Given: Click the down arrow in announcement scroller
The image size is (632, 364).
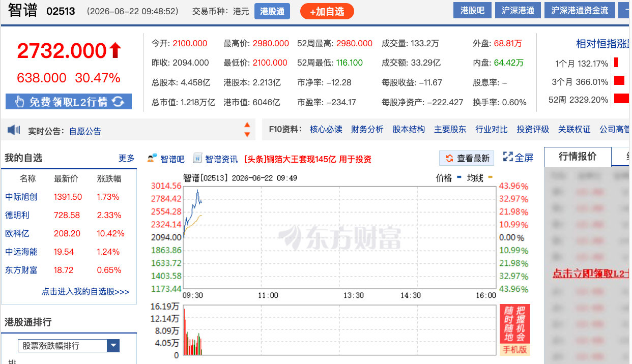Looking at the screenshot, I should tap(247, 135).
